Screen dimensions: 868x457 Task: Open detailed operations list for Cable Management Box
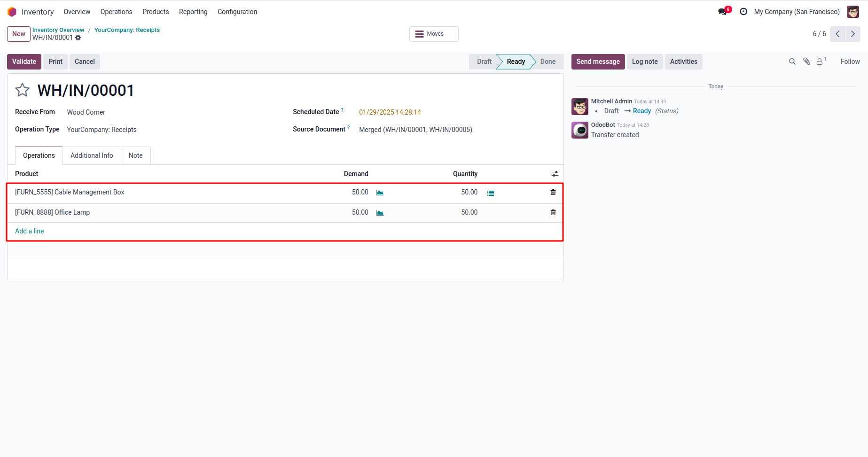point(491,193)
